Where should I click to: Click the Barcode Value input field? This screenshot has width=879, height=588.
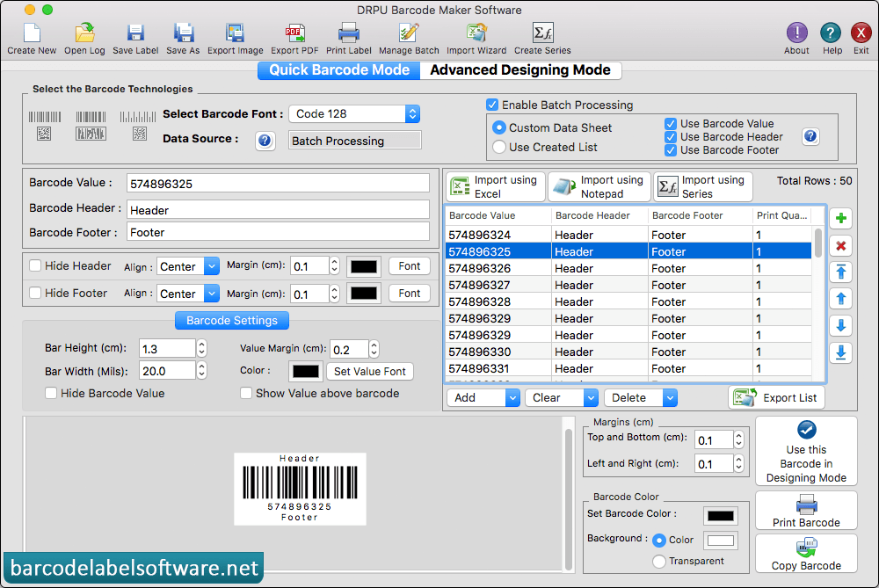[278, 184]
